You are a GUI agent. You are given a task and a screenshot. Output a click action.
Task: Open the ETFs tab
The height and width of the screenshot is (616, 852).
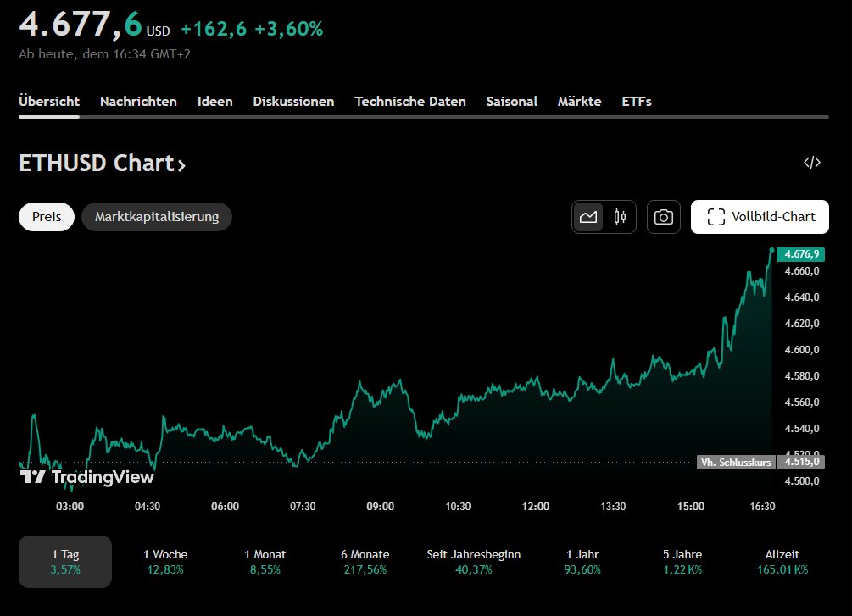click(636, 101)
